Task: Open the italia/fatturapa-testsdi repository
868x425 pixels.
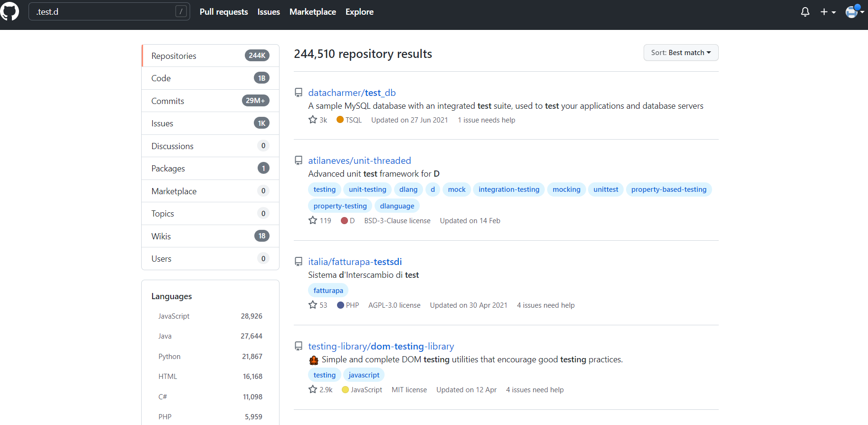Action: [355, 262]
